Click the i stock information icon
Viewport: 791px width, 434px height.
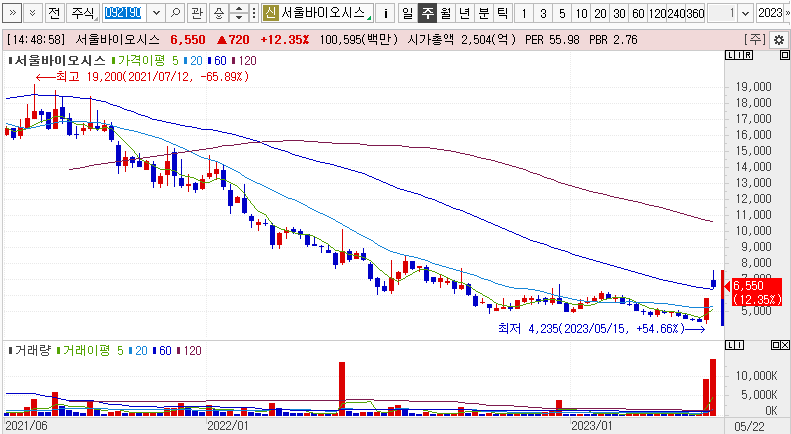click(x=385, y=13)
